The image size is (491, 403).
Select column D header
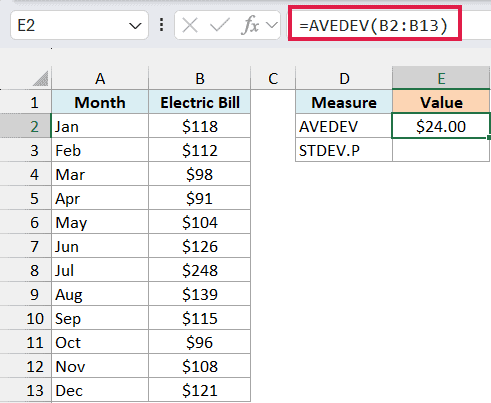coord(344,79)
